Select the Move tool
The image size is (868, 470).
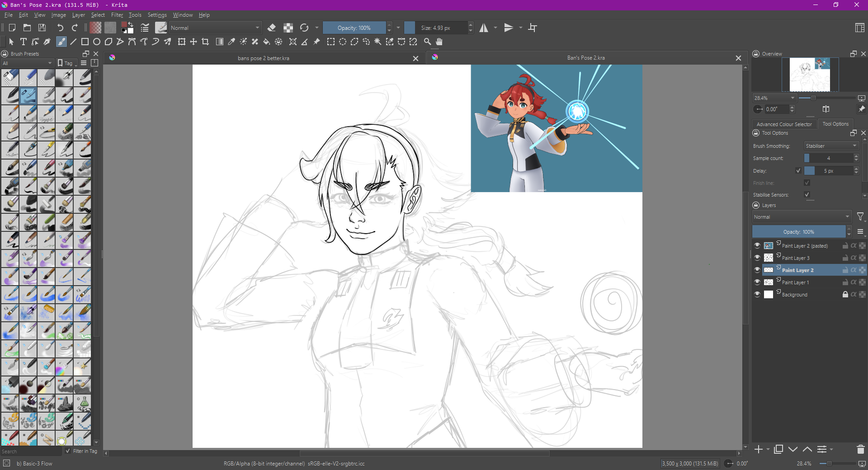pos(193,42)
